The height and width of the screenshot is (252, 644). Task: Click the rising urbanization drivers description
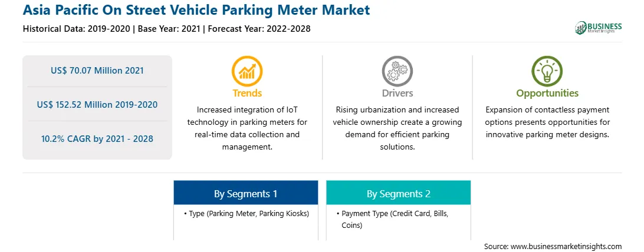click(397, 128)
